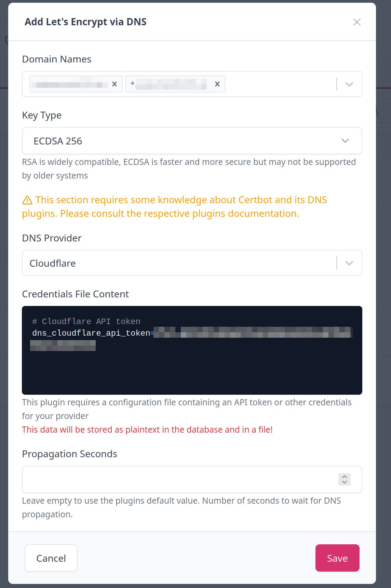Click the Key Type chevron arrow
Viewport: 391px width, 588px height.
345,141
